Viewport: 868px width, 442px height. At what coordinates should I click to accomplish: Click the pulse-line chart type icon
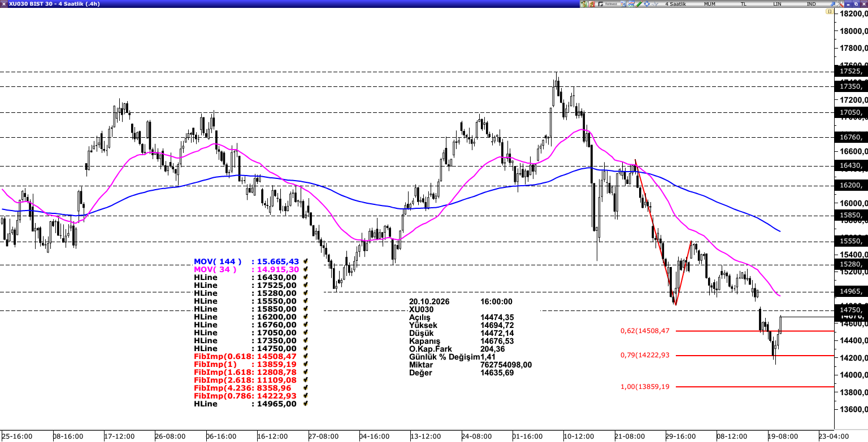pyautogui.click(x=655, y=4)
